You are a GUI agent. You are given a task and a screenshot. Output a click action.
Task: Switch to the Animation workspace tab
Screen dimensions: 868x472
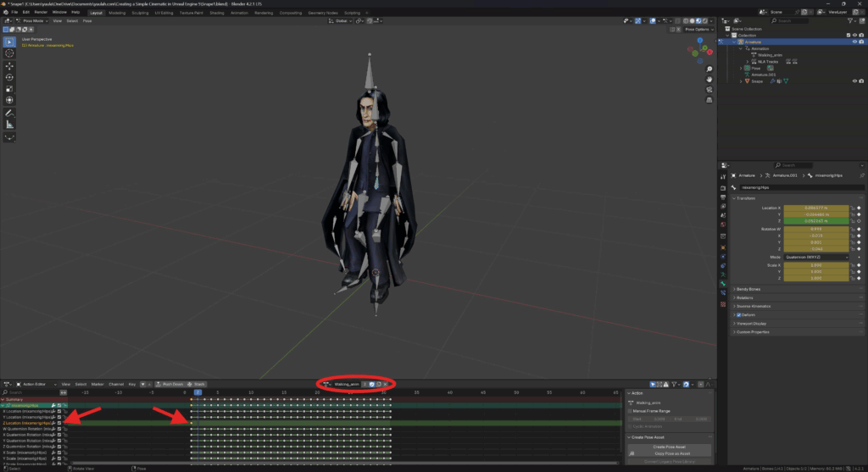pyautogui.click(x=238, y=13)
